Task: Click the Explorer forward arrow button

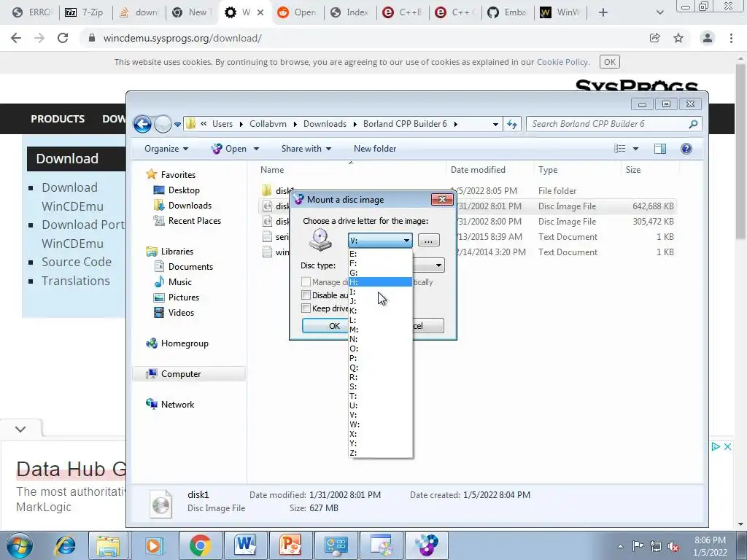Action: click(163, 124)
